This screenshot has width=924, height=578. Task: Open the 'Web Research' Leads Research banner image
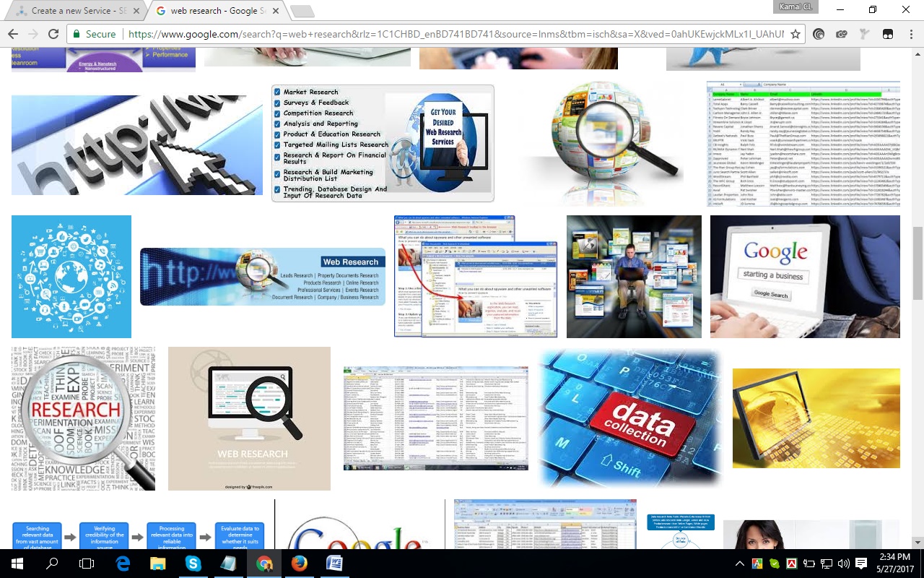[x=263, y=277]
